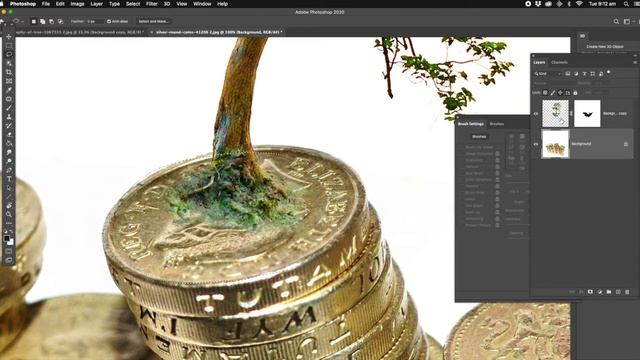Viewport: 640px width, 360px height.
Task: Hide the Background layer eye
Action: tap(536, 144)
